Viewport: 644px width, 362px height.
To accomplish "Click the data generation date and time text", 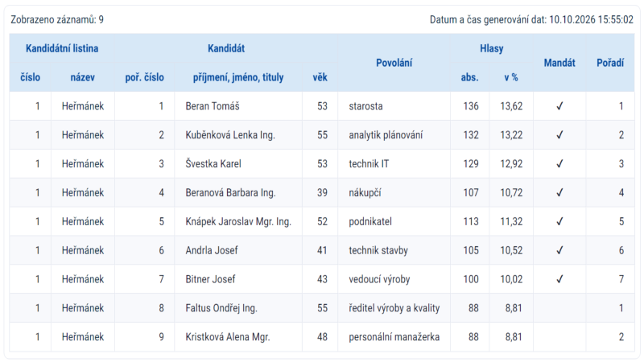I will tap(531, 19).
